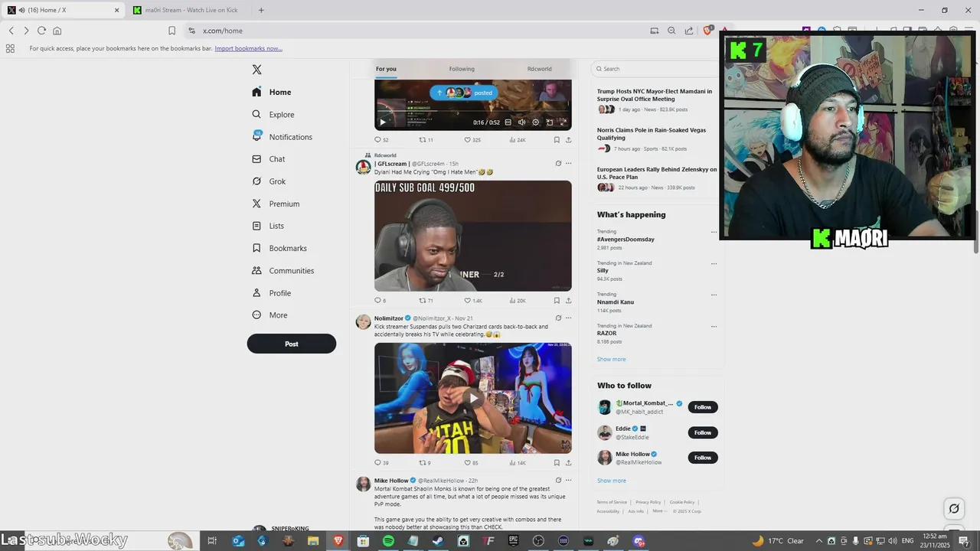980x551 pixels.
Task: Click Import bookmarks now link
Action: pyautogui.click(x=248, y=48)
